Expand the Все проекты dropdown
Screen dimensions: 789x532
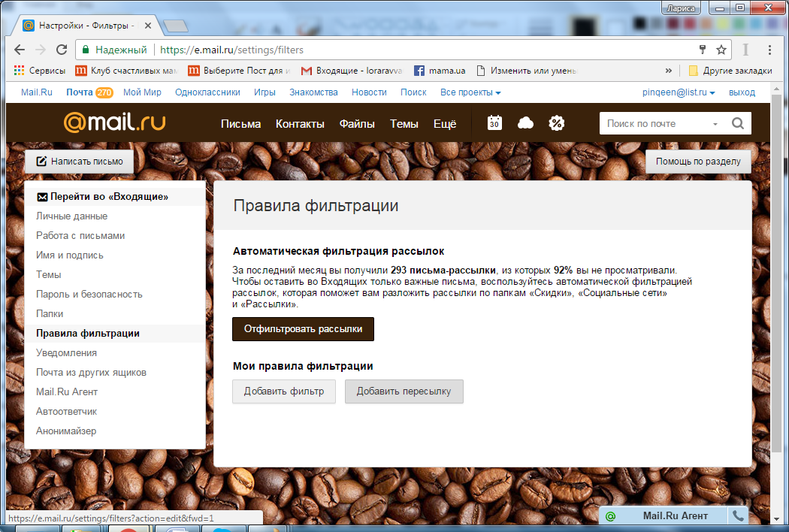pos(470,92)
